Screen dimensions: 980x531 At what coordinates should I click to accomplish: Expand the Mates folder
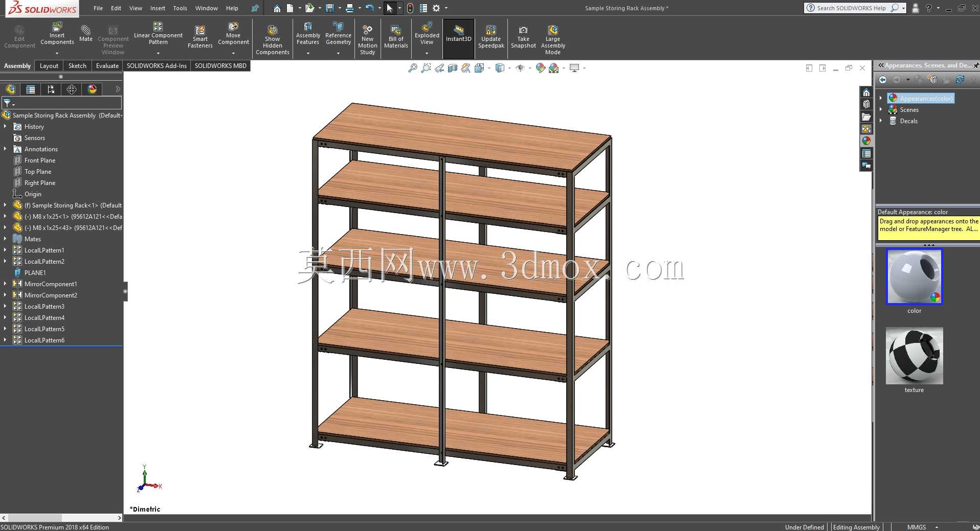5,239
